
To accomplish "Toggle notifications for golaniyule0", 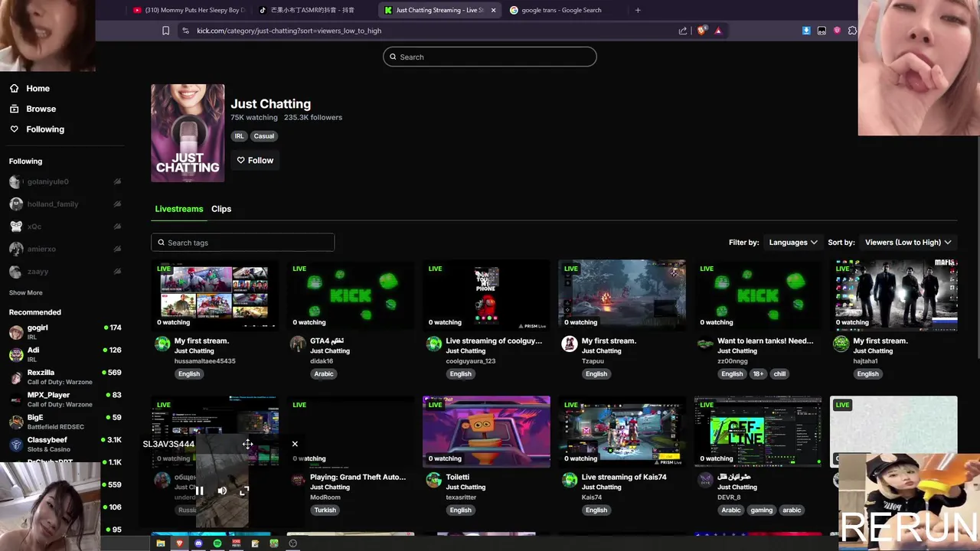I will 117,181.
